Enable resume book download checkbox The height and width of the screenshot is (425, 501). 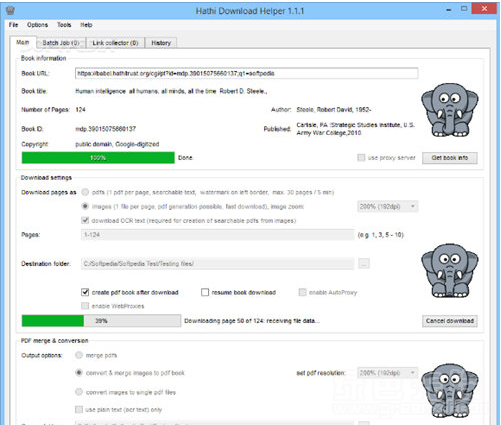click(x=205, y=292)
